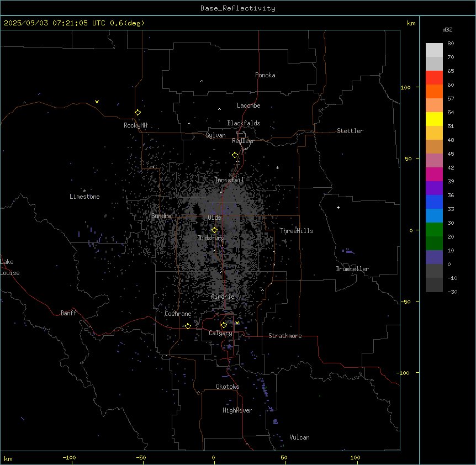Click the RockyMH label
This screenshot has height=465, width=476.
135,125
